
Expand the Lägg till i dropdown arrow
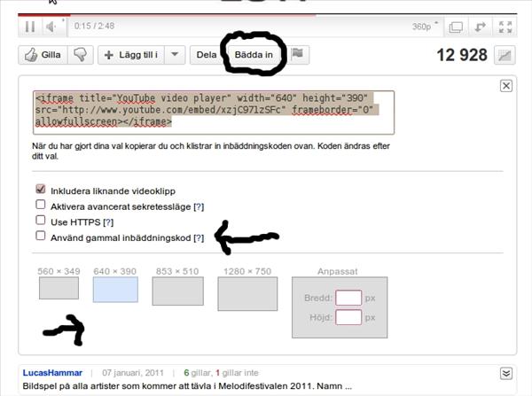[x=175, y=55]
